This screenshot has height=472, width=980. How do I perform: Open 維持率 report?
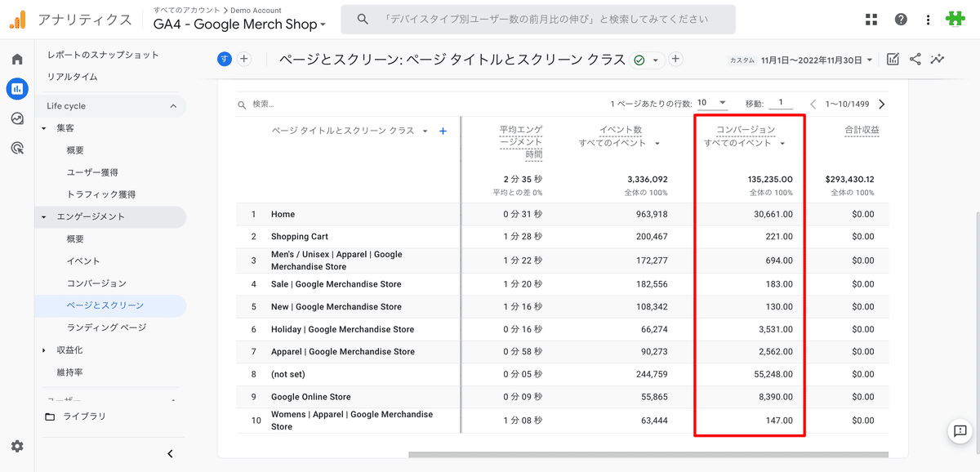[69, 372]
